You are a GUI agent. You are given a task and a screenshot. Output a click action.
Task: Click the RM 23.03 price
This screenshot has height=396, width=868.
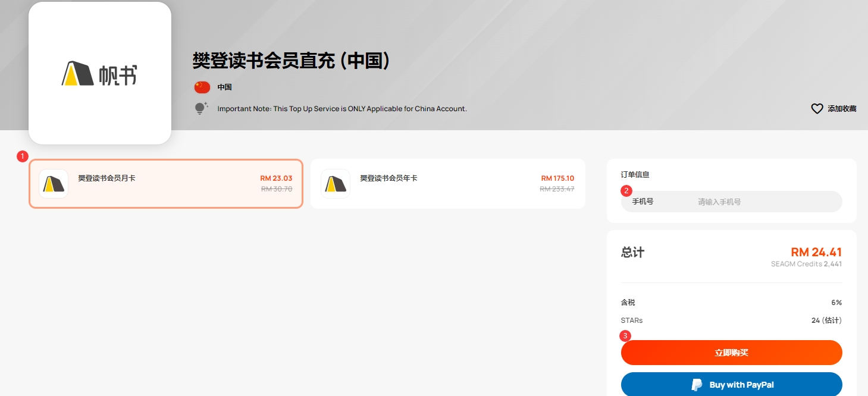pyautogui.click(x=276, y=178)
